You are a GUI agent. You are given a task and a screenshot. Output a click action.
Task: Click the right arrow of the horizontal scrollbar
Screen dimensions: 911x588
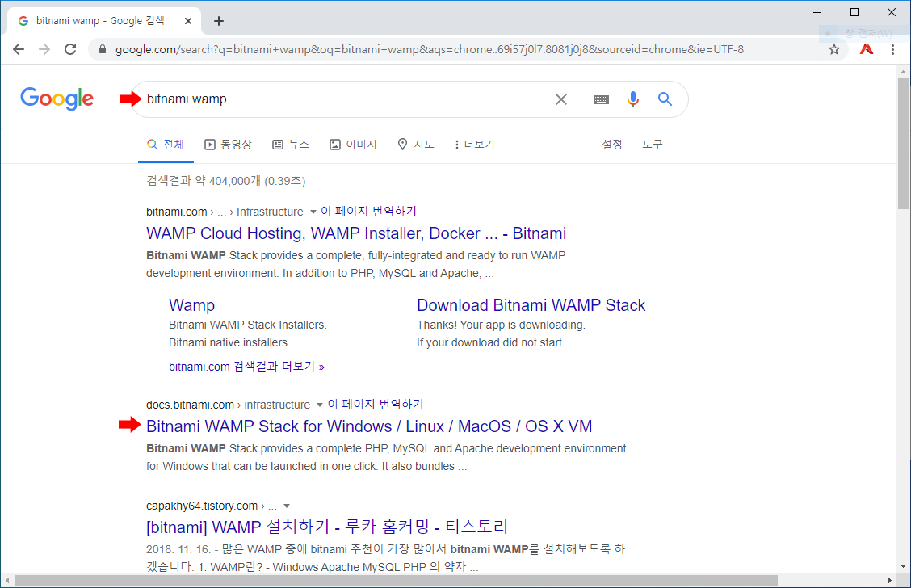click(889, 581)
